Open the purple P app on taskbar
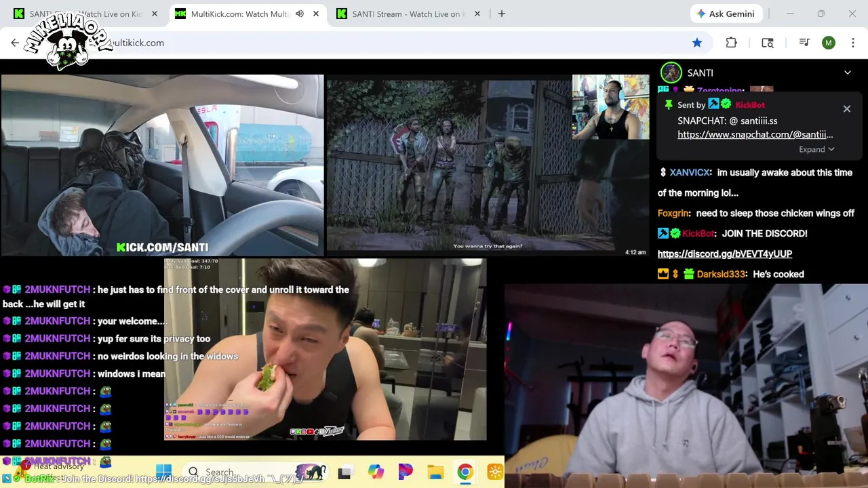This screenshot has width=868, height=488. (x=406, y=472)
